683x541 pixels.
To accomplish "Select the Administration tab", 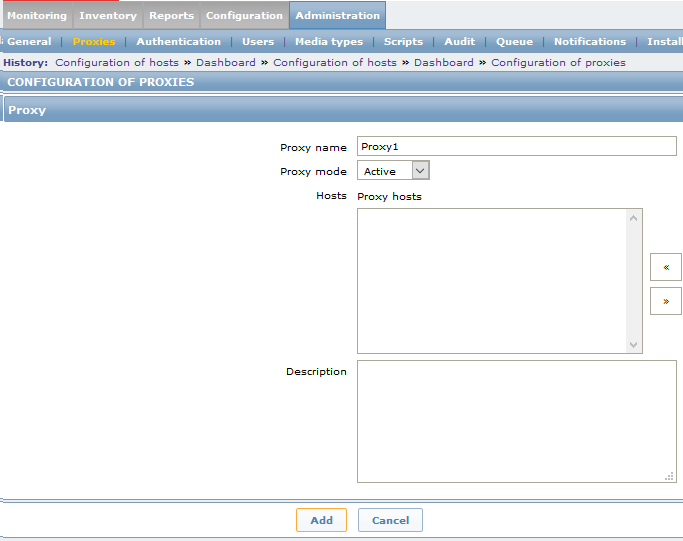I will (338, 15).
